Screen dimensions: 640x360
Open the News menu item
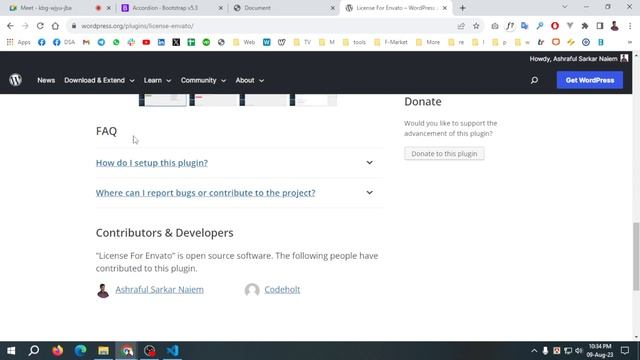point(46,80)
